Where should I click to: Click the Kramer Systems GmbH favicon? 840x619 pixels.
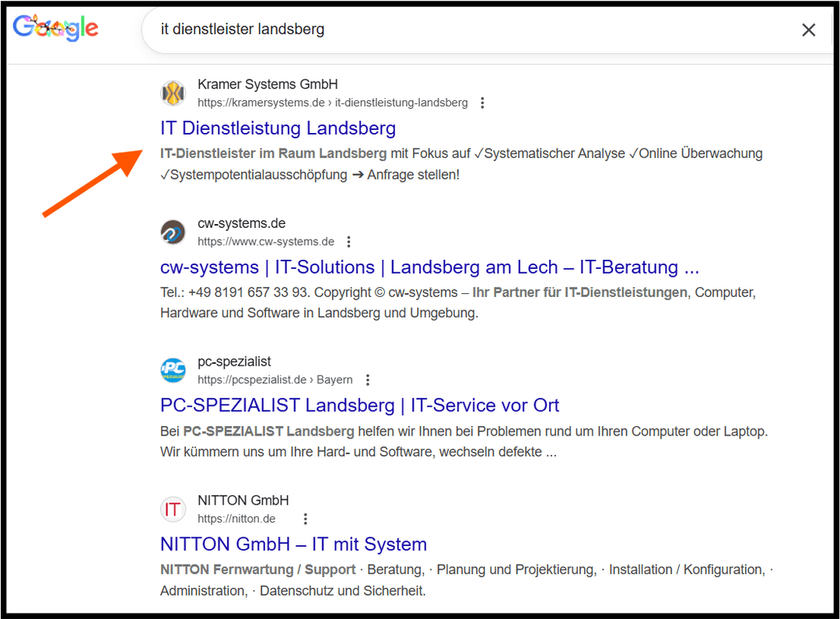coord(173,93)
